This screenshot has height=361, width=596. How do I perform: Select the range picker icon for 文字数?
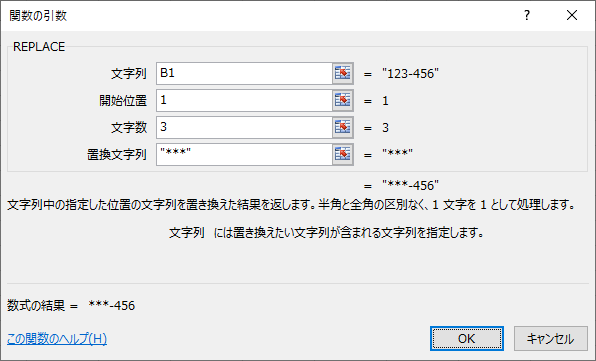click(343, 127)
